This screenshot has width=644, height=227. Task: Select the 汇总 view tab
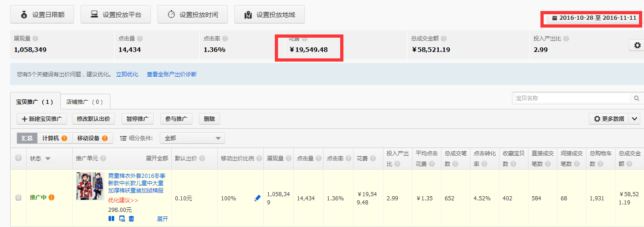[x=28, y=138]
